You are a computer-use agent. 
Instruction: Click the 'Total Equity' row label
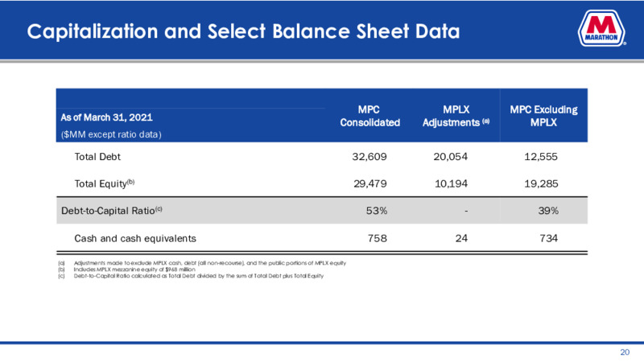coord(105,183)
